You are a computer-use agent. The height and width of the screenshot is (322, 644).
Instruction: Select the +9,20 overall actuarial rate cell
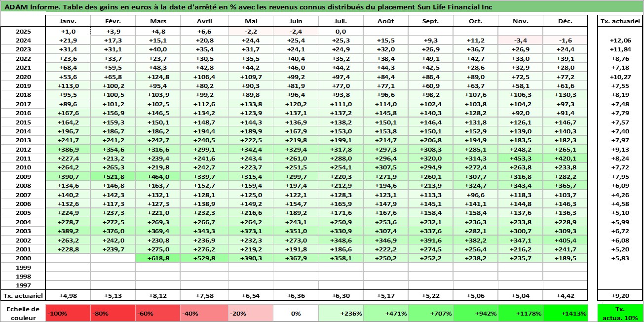[x=620, y=296]
